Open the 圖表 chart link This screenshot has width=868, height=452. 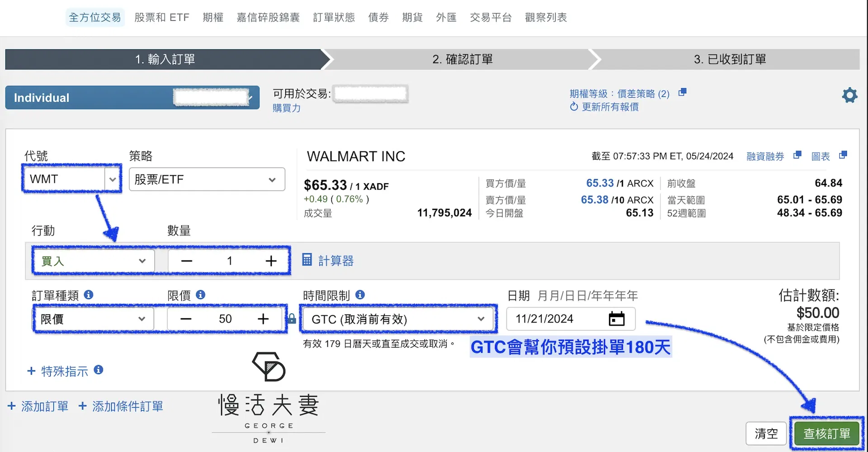[821, 156]
